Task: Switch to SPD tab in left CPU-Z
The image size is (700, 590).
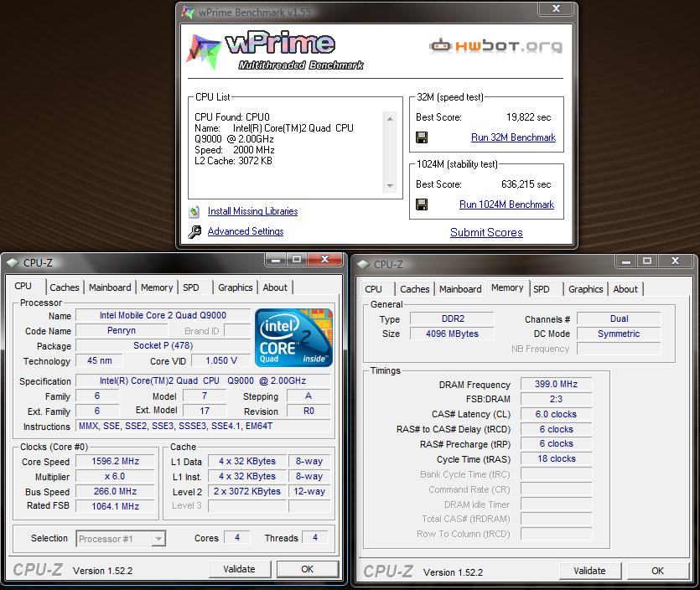Action: click(x=191, y=287)
